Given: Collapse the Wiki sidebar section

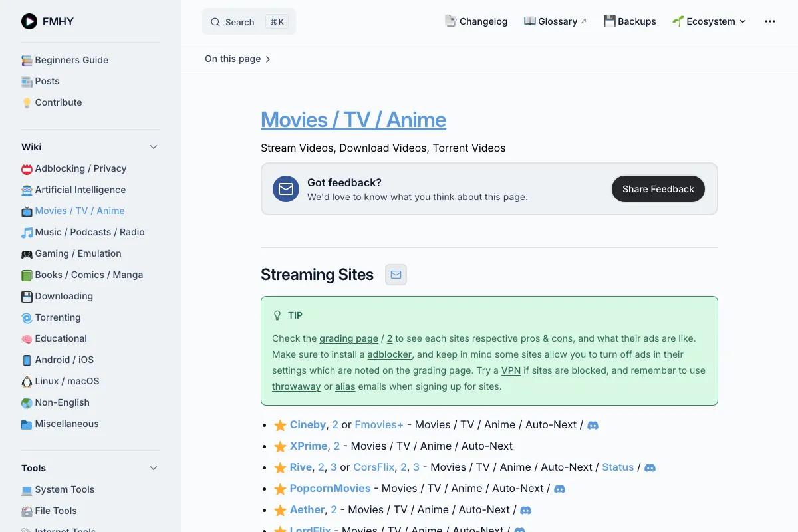Looking at the screenshot, I should click(x=154, y=147).
